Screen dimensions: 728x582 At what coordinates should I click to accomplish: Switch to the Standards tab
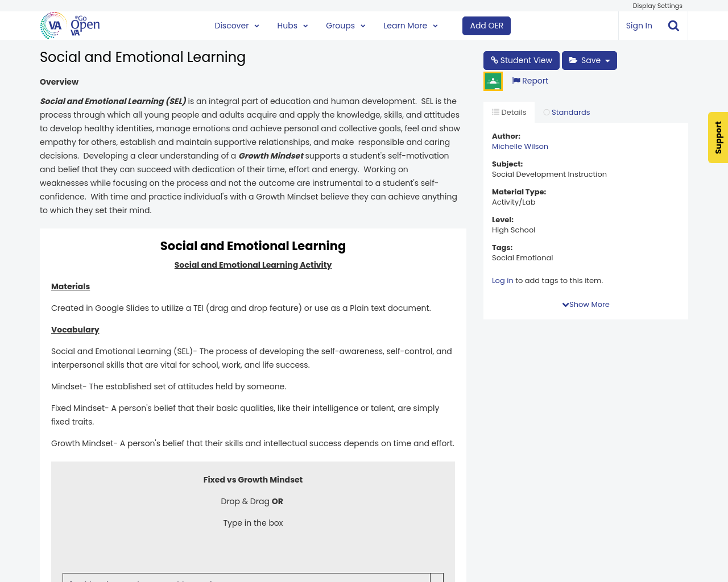tap(567, 111)
